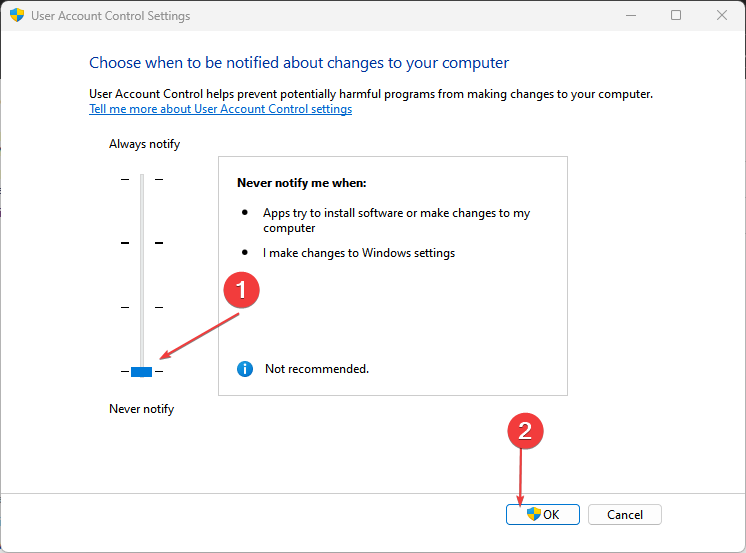This screenshot has width=746, height=553.
Task: Click the blue UAC slider thumb
Action: coord(141,372)
